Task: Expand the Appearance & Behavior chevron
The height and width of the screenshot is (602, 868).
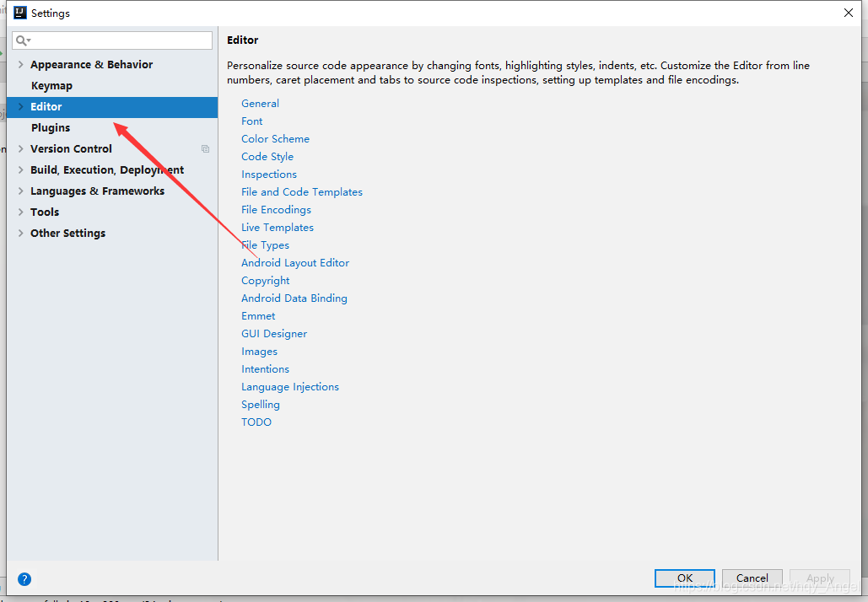Action: click(20, 64)
